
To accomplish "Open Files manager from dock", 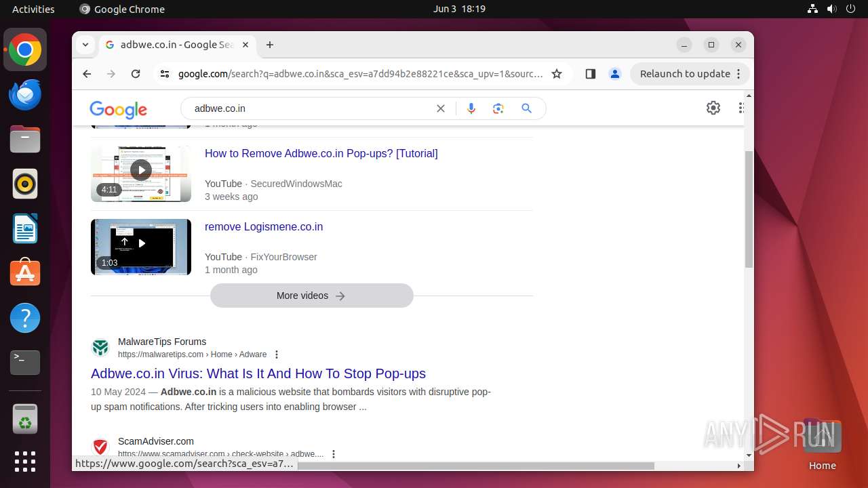I will point(25,139).
